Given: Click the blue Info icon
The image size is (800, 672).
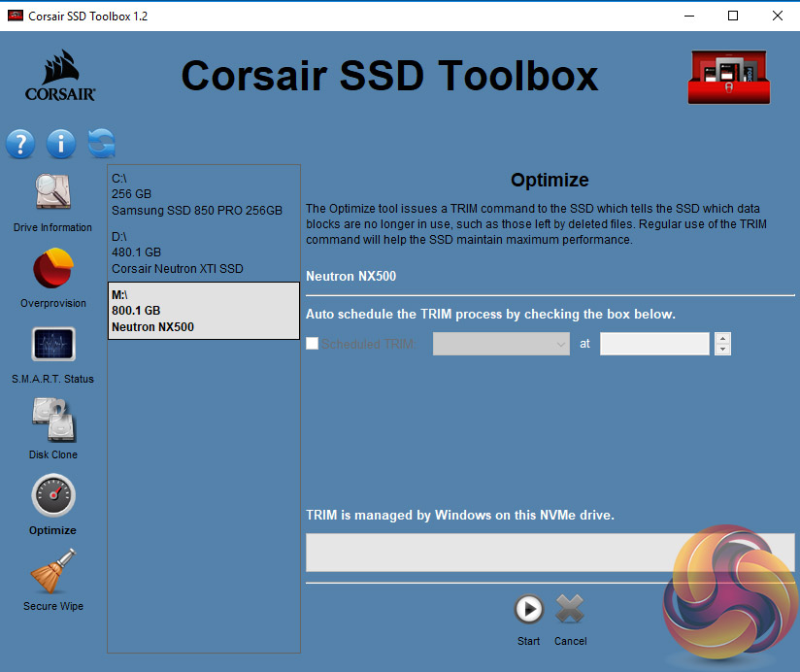Looking at the screenshot, I should [x=61, y=145].
